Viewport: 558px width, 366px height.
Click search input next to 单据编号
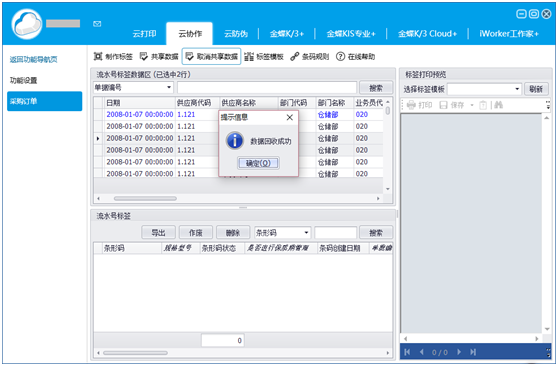267,87
